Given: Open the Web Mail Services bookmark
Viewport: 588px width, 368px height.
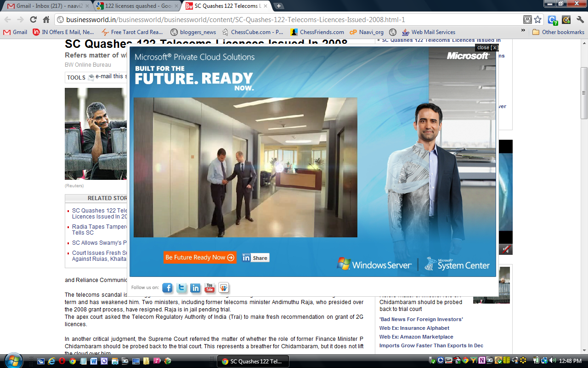Looking at the screenshot, I should click(x=428, y=32).
